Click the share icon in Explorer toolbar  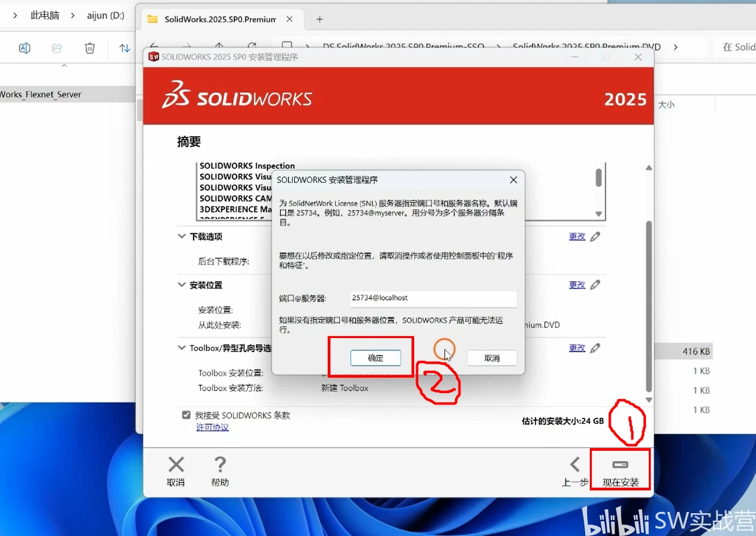tap(57, 48)
